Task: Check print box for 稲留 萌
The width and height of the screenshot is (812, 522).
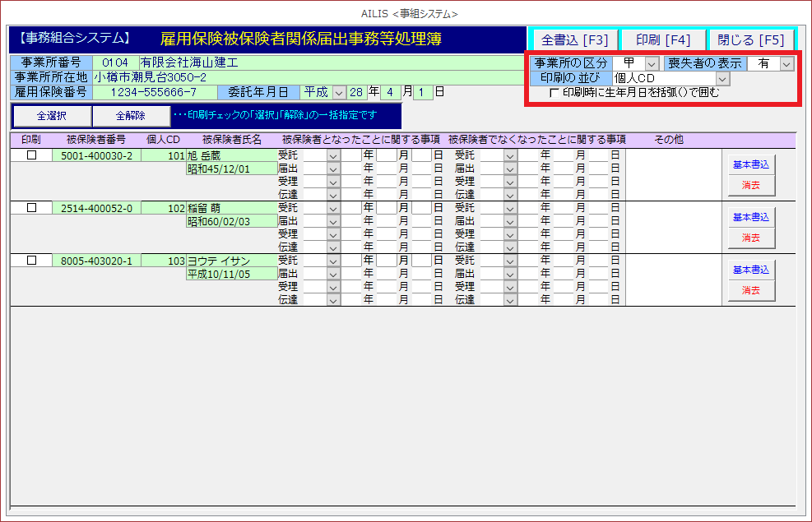Action: coord(32,208)
